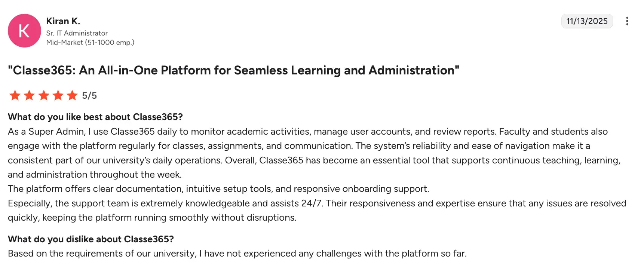644x267 pixels.
Task: Expand the What do you like best section
Action: (x=95, y=117)
